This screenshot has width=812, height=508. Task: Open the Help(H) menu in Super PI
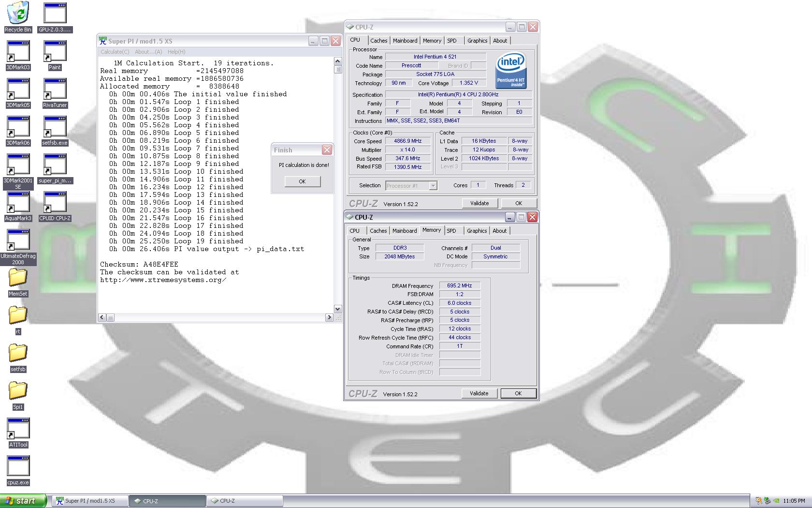pos(176,52)
